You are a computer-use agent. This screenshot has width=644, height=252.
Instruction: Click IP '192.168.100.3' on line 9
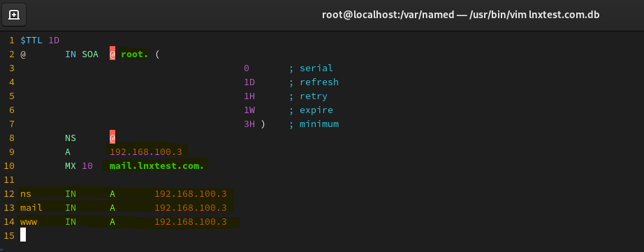pos(146,152)
